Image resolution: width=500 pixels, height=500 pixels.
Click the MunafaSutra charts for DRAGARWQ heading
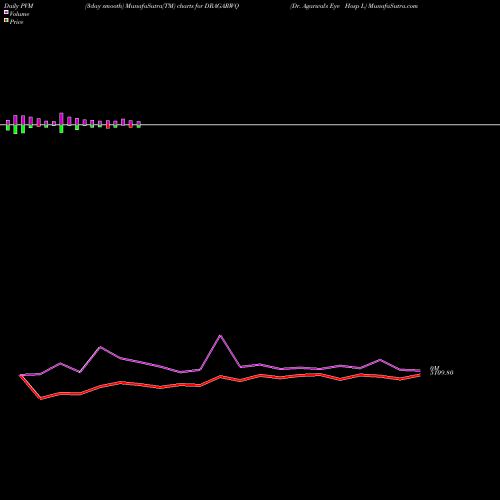162,6
